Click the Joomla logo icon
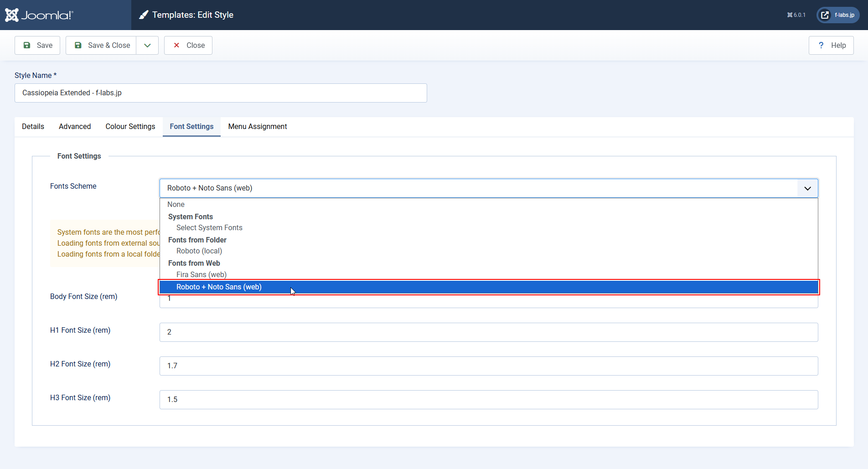 (x=12, y=15)
